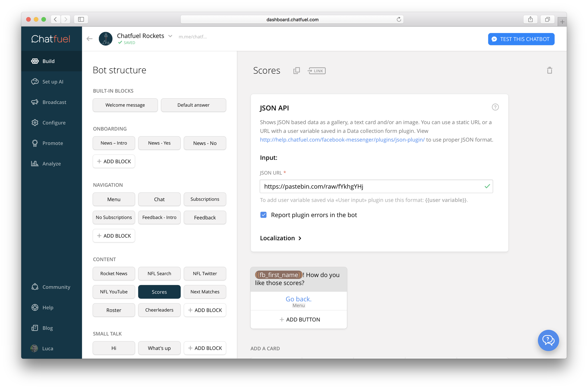Click the back arrow beside bot avatar
The height and width of the screenshot is (389, 588).
coord(90,39)
